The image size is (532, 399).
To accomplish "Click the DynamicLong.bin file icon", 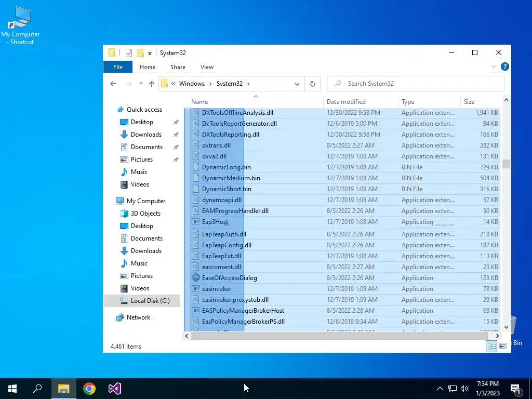I will [x=196, y=167].
